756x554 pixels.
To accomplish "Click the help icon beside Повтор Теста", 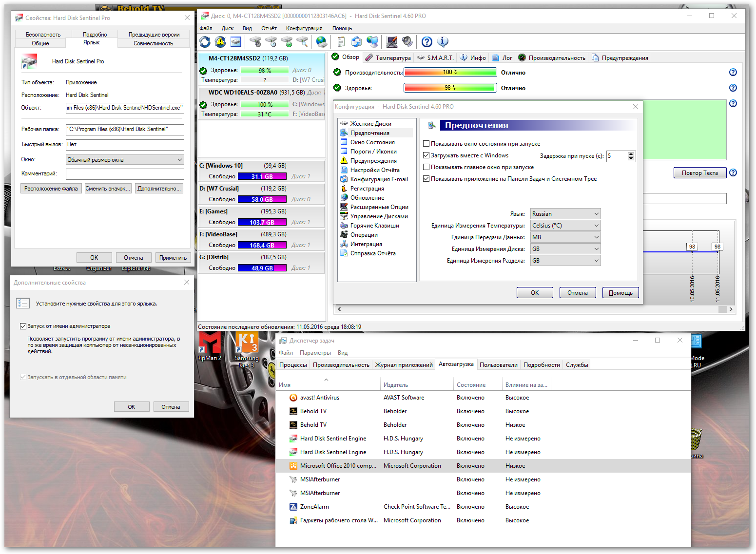I will [733, 173].
